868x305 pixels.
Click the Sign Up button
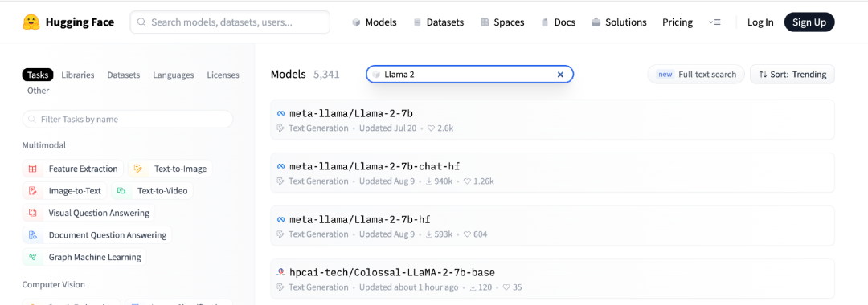point(809,22)
